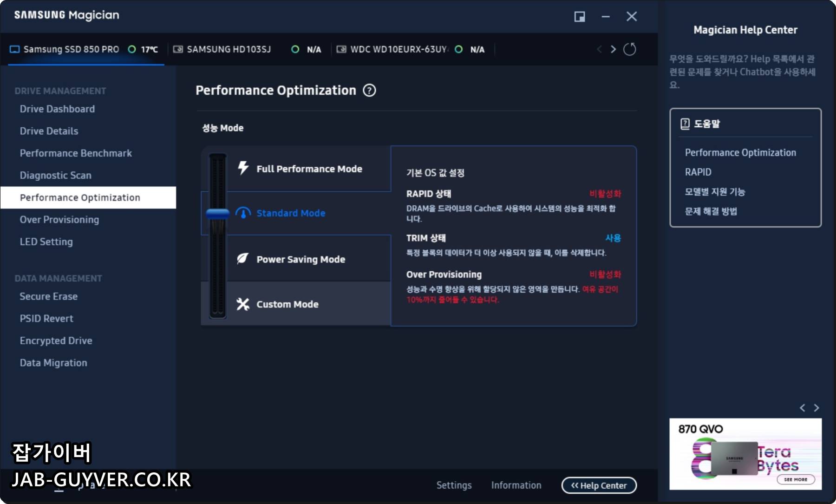Screen dimensions: 836x504
Task: Open PSID Revert
Action: coord(46,319)
